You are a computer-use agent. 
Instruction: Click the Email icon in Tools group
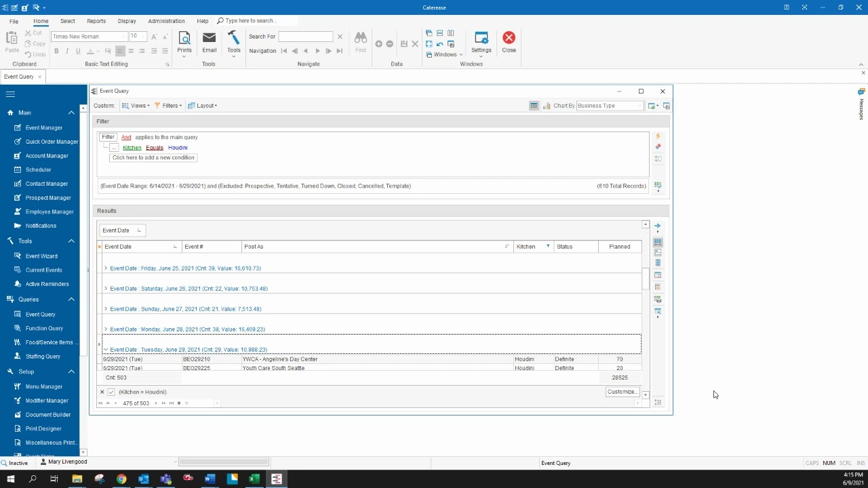(x=209, y=42)
